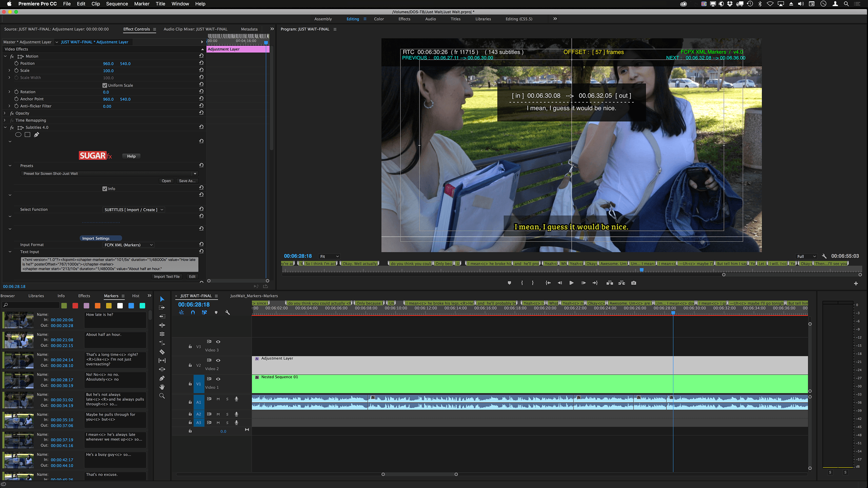
Task: Open the timeline display settings wrench icon
Action: click(228, 312)
